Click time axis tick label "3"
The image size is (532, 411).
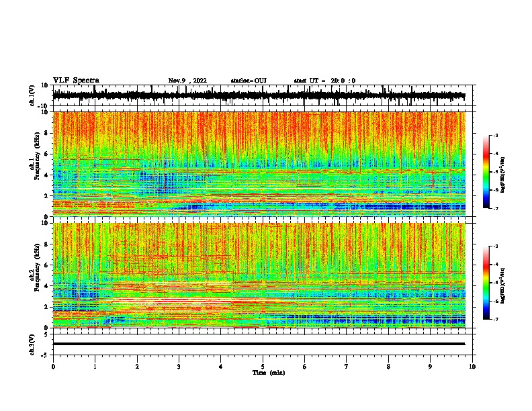179,366
